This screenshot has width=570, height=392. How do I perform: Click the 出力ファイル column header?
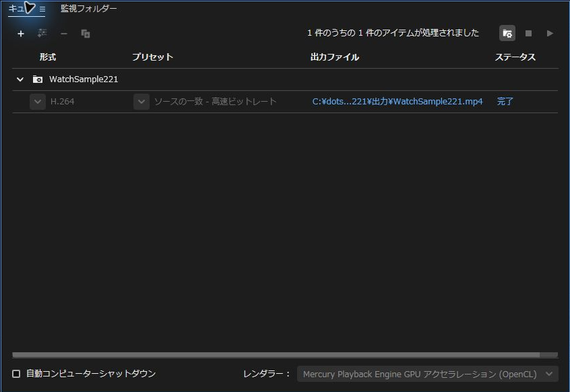coord(335,57)
